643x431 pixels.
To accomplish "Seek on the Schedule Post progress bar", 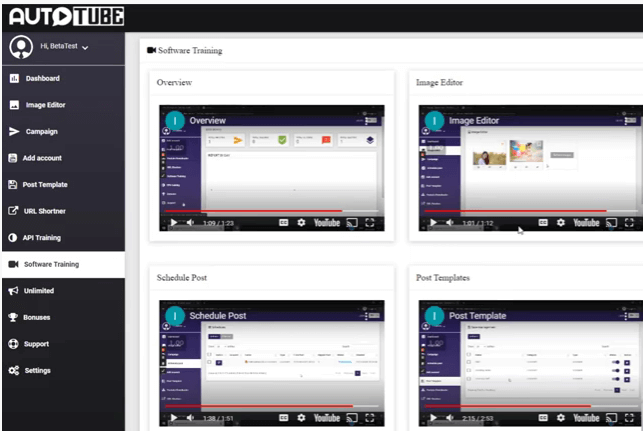I will pyautogui.click(x=272, y=406).
